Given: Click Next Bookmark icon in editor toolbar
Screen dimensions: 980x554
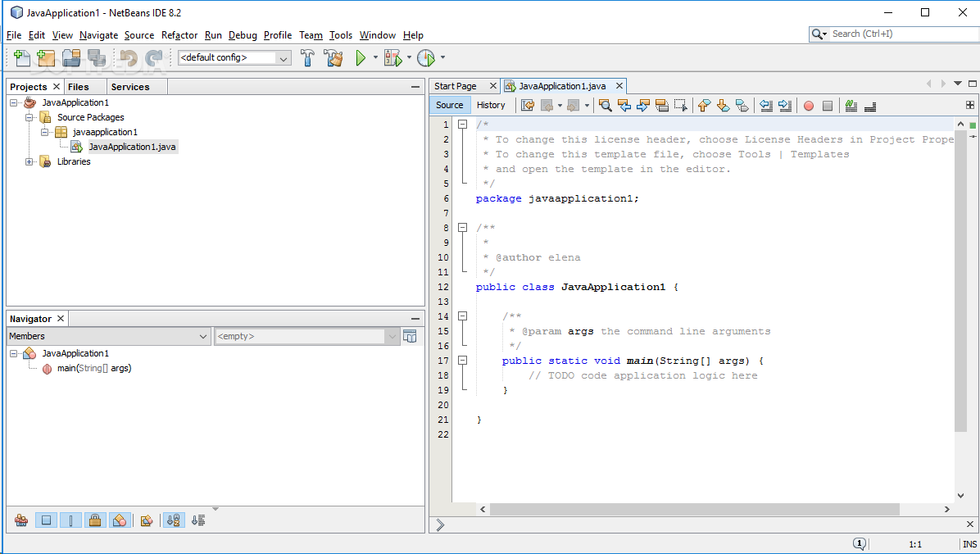Looking at the screenshot, I should pos(724,106).
